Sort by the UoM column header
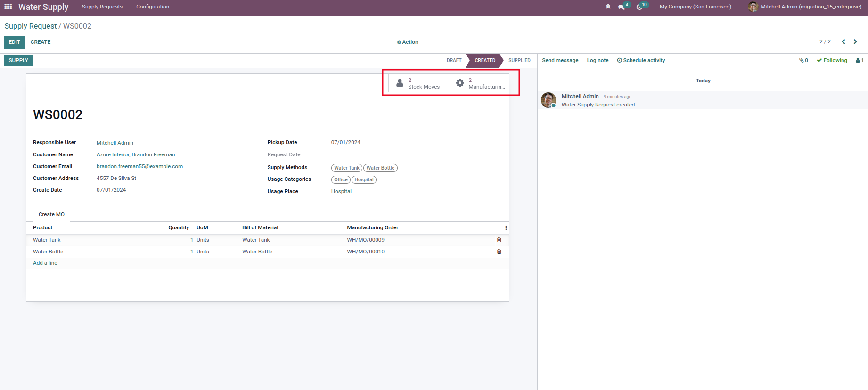Image resolution: width=868 pixels, height=390 pixels. pyautogui.click(x=202, y=227)
